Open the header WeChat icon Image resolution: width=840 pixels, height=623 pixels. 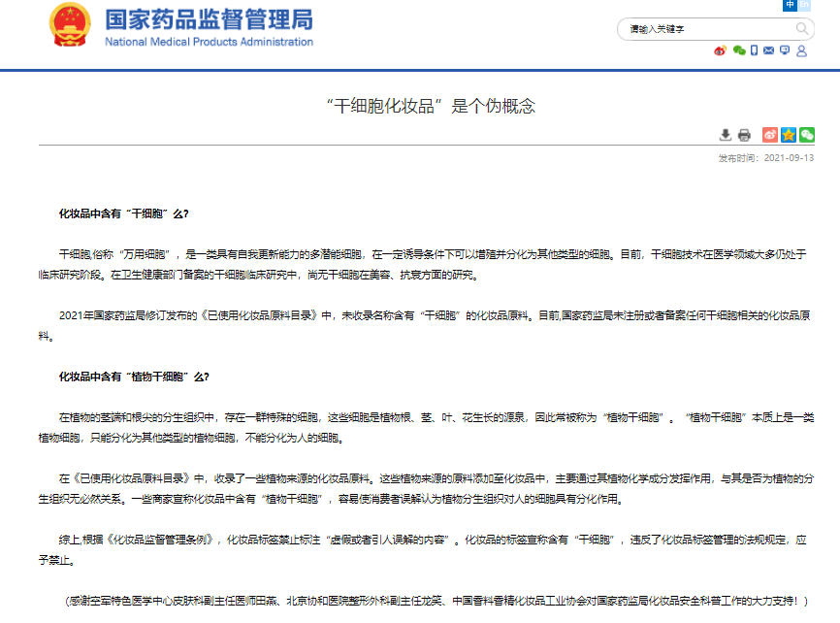738,50
